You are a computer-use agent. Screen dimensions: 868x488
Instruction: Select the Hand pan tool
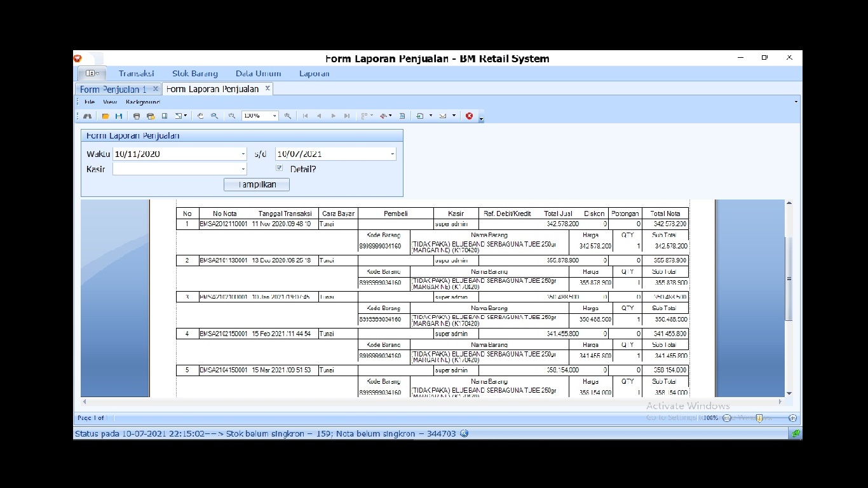tap(201, 116)
